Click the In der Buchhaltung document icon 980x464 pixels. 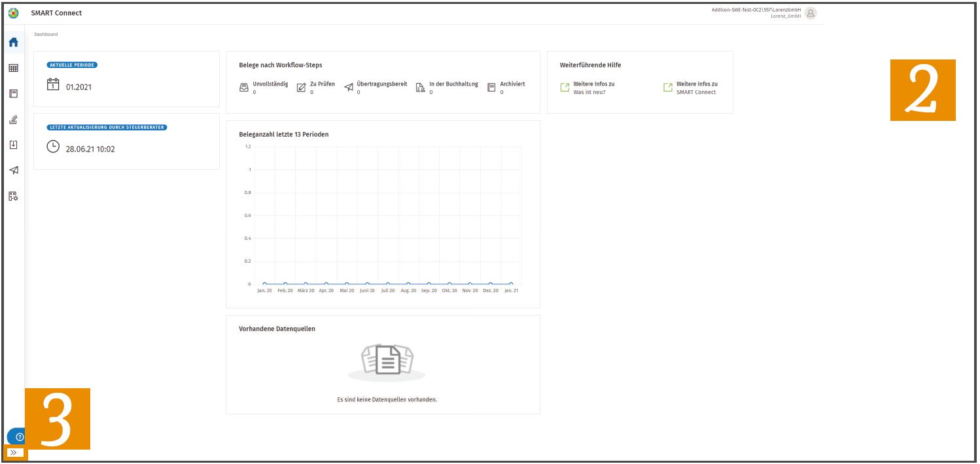pyautogui.click(x=421, y=88)
